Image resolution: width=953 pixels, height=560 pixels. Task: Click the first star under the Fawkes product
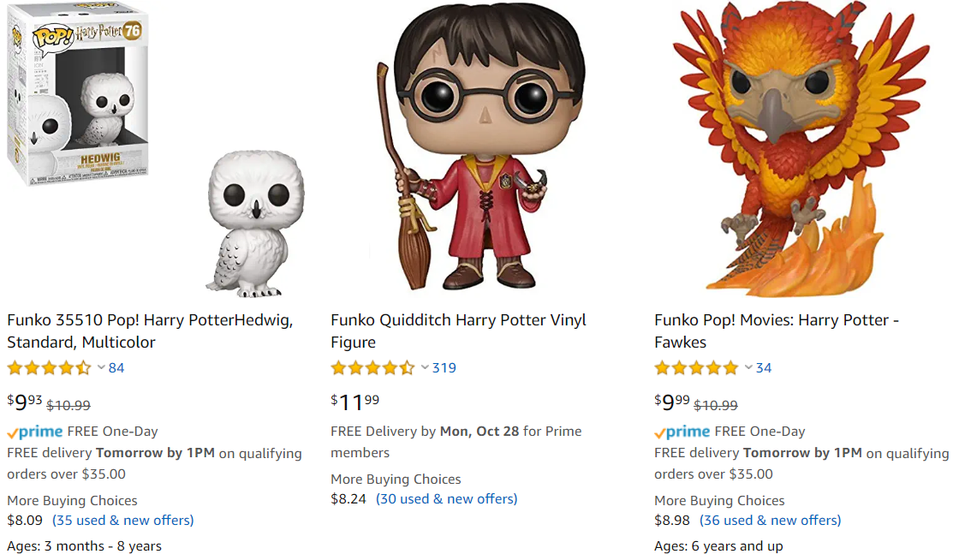tap(661, 367)
